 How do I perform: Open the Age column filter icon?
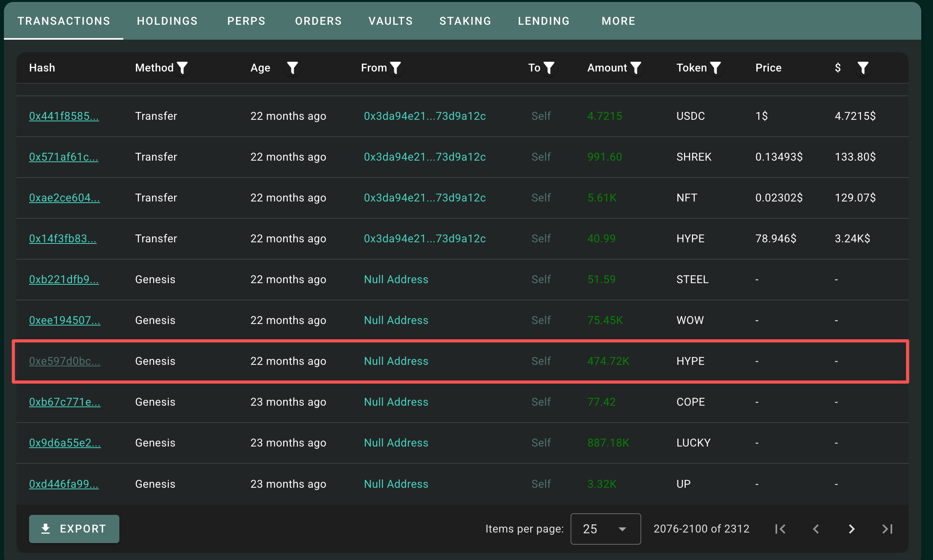click(293, 68)
